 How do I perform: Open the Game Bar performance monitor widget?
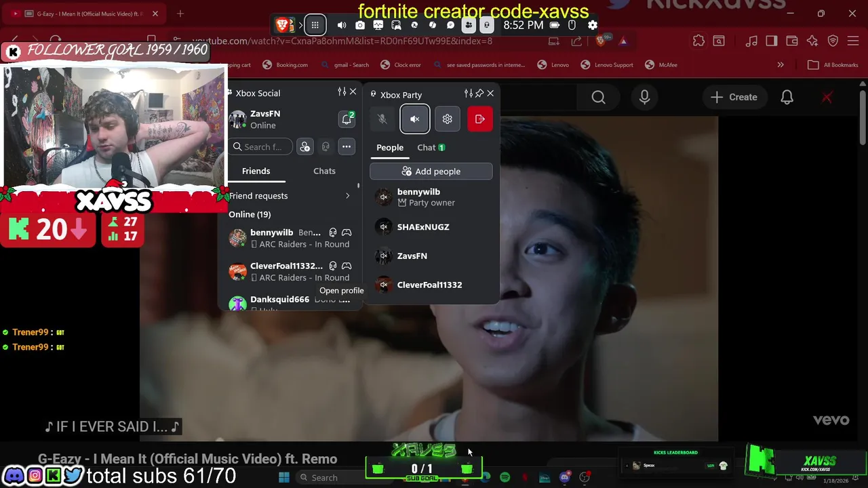(378, 25)
